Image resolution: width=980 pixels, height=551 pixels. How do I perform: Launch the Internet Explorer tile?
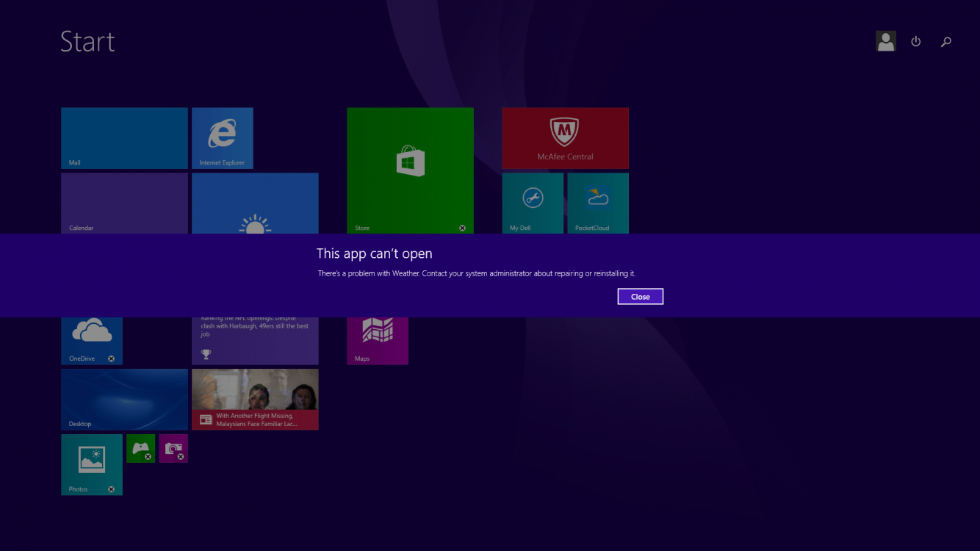[223, 138]
